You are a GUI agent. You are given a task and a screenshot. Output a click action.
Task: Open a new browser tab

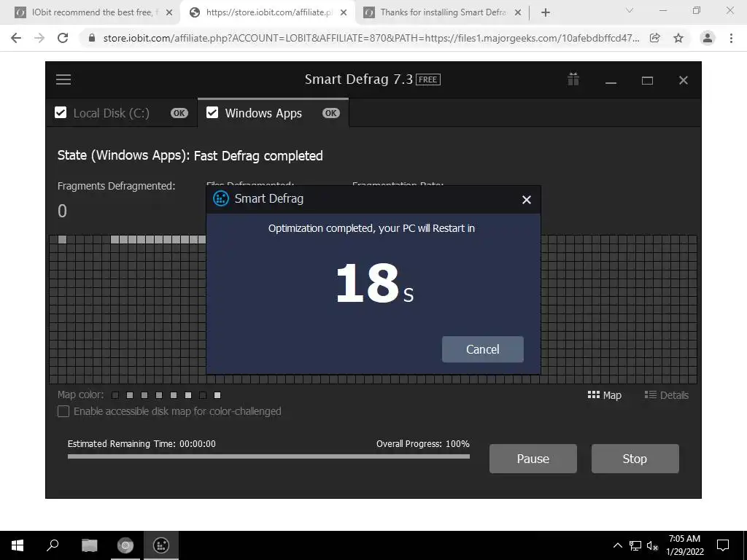(x=546, y=13)
